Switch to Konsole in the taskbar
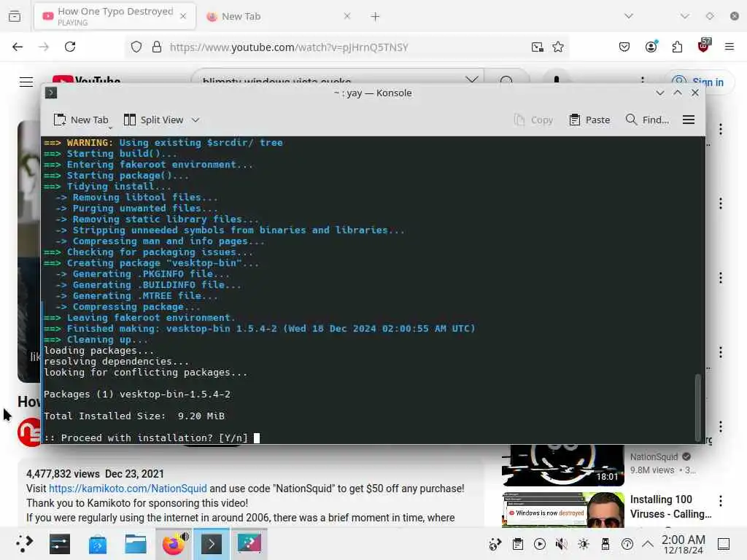 [x=212, y=543]
